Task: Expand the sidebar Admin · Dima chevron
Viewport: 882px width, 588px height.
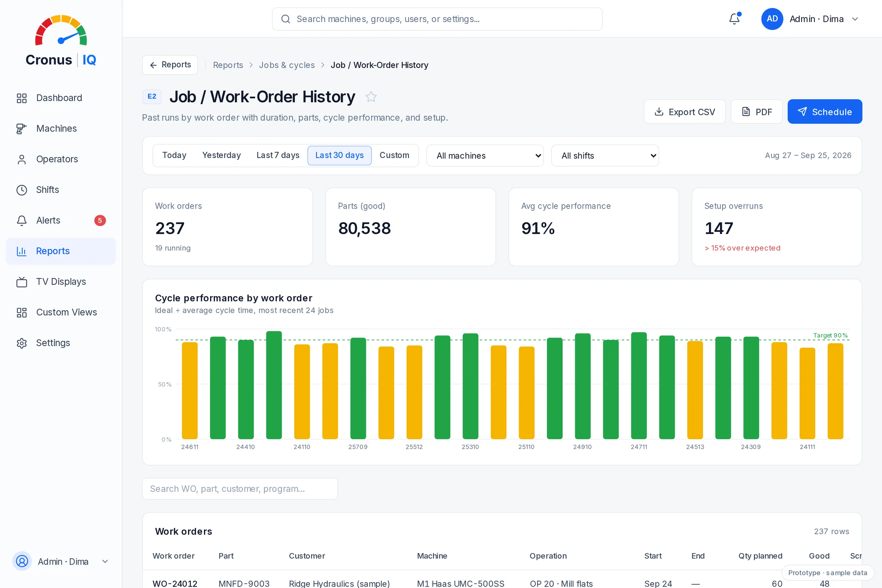Action: [x=105, y=562]
